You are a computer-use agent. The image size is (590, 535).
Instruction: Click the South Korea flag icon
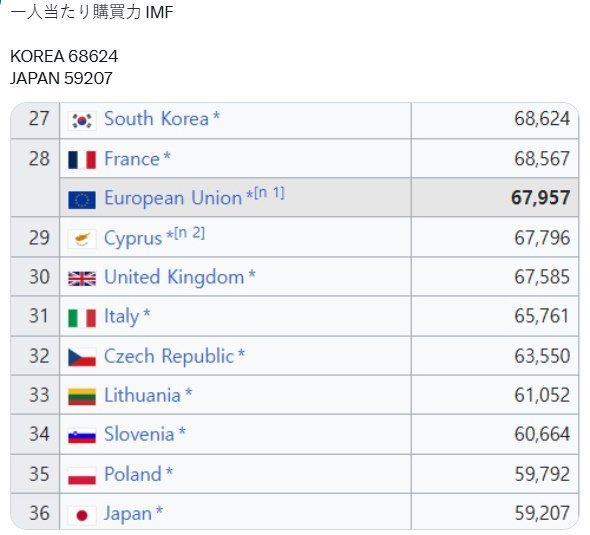tap(82, 121)
